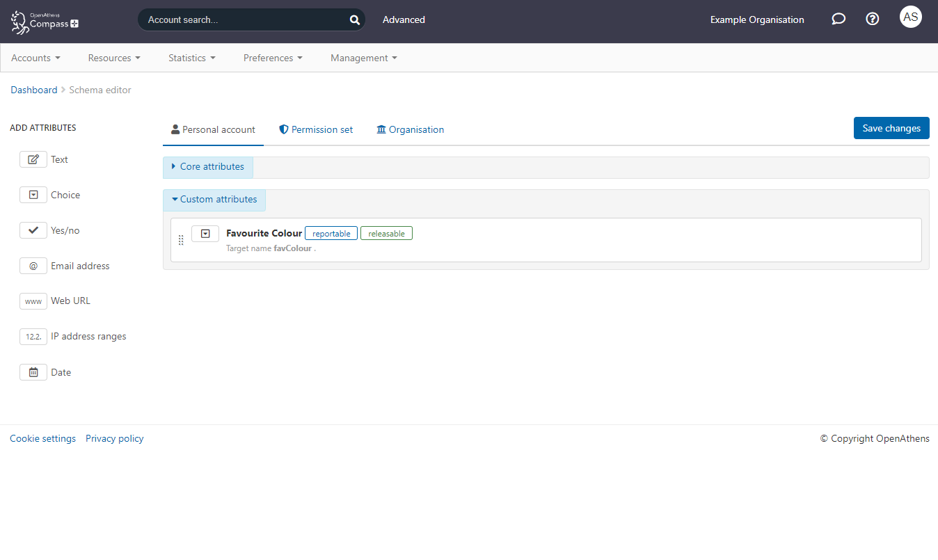Viewport: 938px width, 560px height.
Task: Add an Email address attribute icon
Action: coord(33,266)
